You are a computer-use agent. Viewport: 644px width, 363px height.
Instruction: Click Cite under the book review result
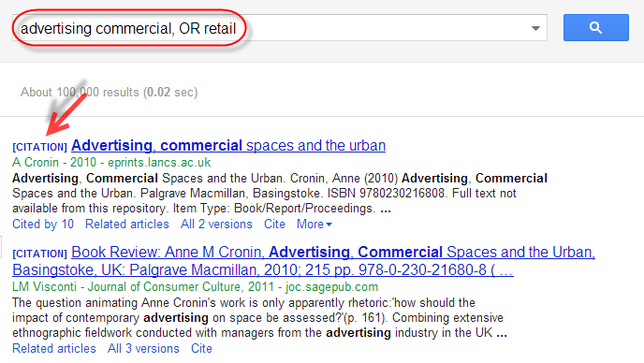pyautogui.click(x=201, y=349)
